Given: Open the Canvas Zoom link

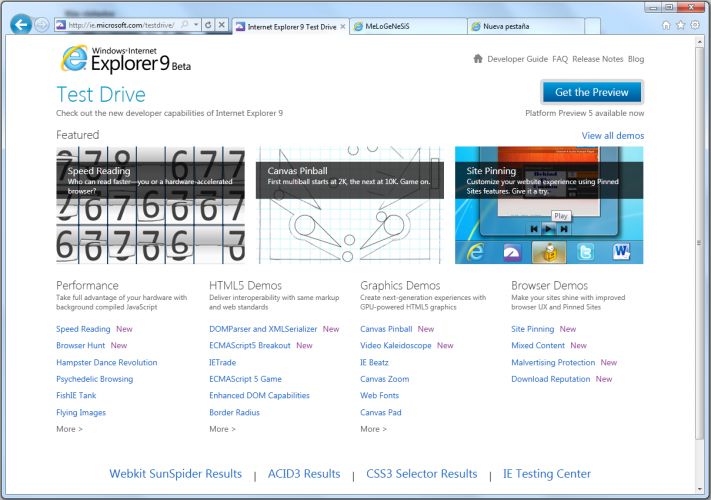Looking at the screenshot, I should click(x=385, y=379).
